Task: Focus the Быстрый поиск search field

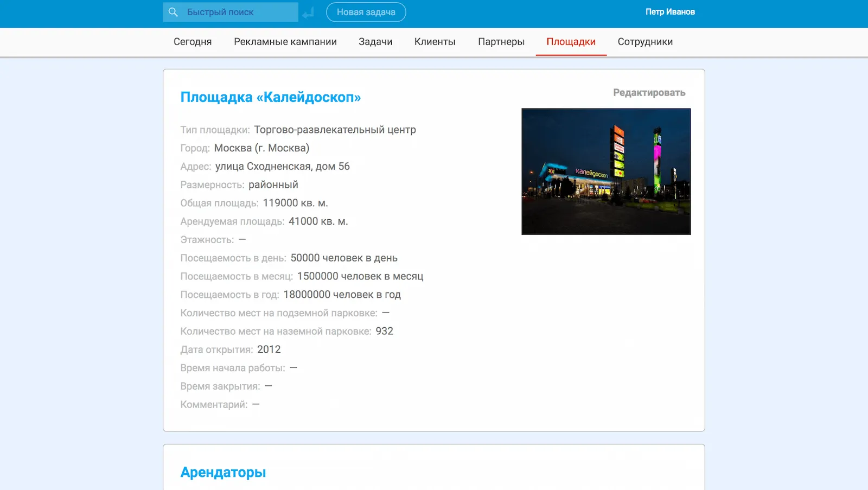Action: tap(239, 12)
